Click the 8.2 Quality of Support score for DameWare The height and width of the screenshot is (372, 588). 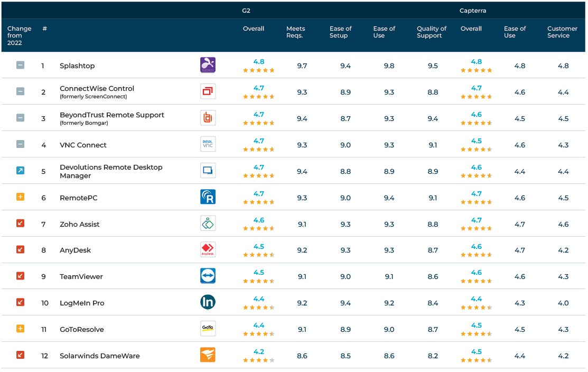(x=433, y=356)
